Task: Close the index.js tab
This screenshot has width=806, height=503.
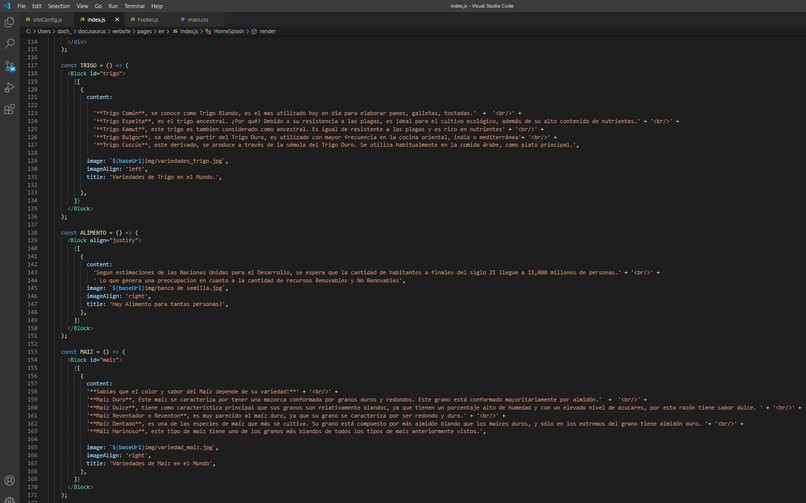Action: [x=117, y=20]
